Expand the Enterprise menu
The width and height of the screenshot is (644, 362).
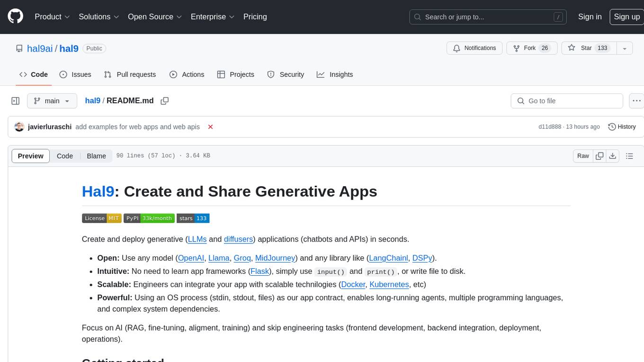pyautogui.click(x=213, y=17)
